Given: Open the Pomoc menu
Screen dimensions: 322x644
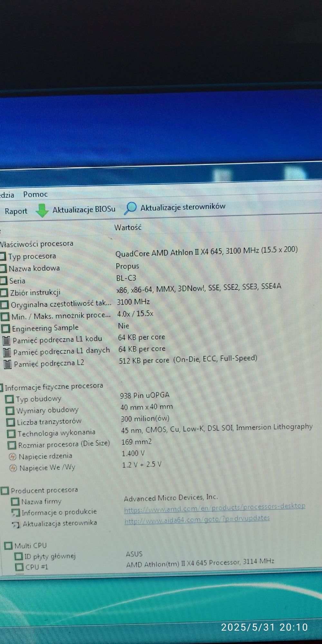Looking at the screenshot, I should click(x=35, y=194).
